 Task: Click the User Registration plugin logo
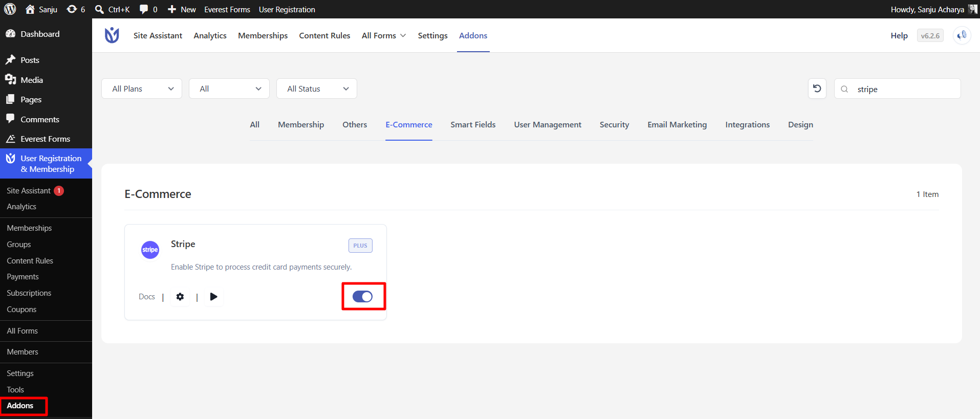[x=112, y=35]
